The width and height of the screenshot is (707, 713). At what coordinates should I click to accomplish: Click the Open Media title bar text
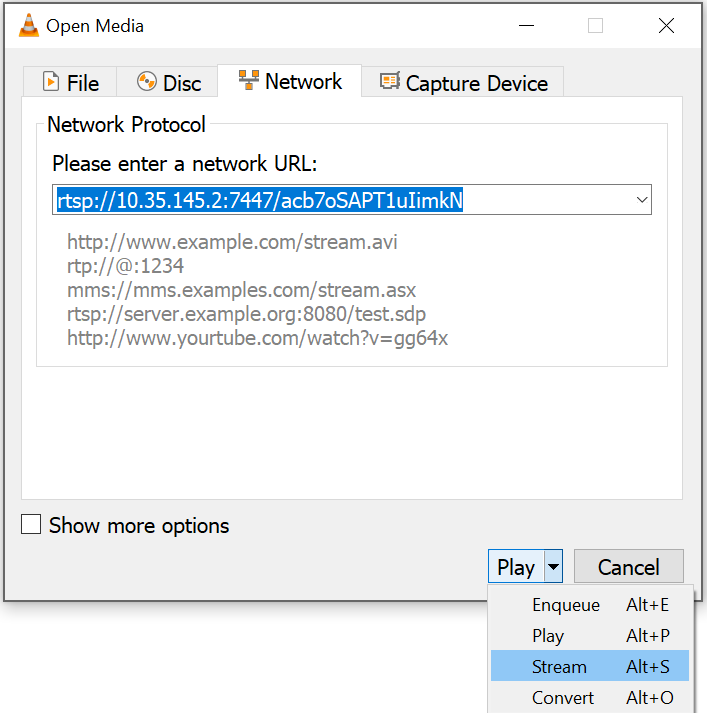pos(95,26)
